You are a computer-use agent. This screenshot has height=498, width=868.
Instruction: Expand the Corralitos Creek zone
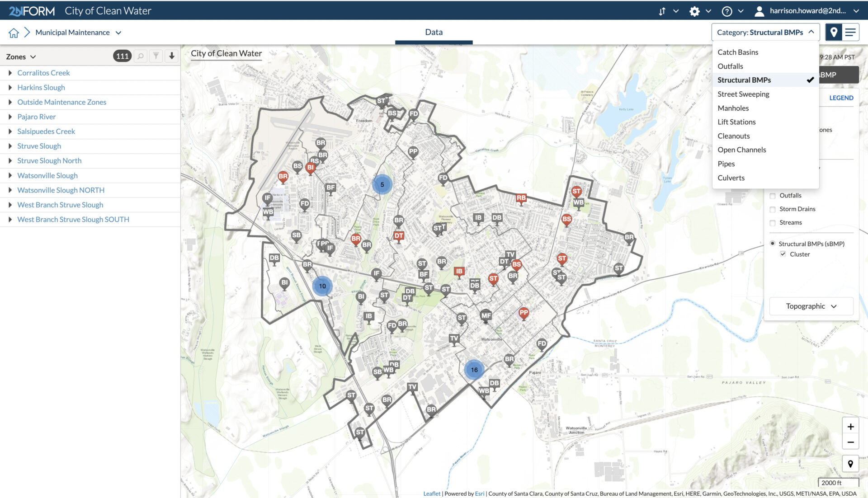9,72
